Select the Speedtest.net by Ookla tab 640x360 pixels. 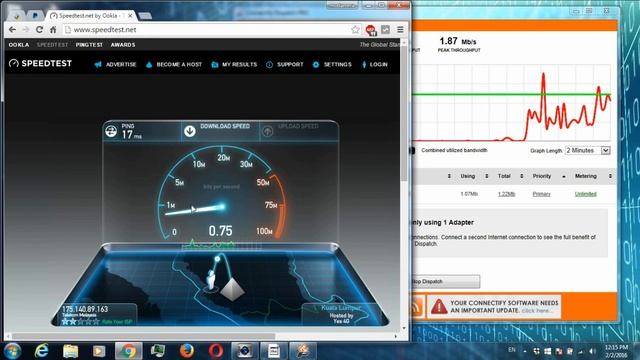[x=90, y=16]
